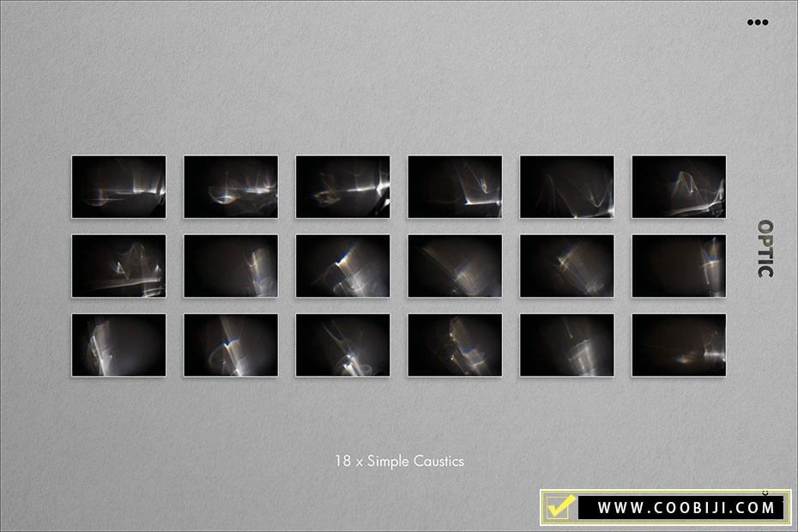Screen dimensions: 798x532
Task: Open fifth thumbnail in bottom row
Action: click(566, 345)
